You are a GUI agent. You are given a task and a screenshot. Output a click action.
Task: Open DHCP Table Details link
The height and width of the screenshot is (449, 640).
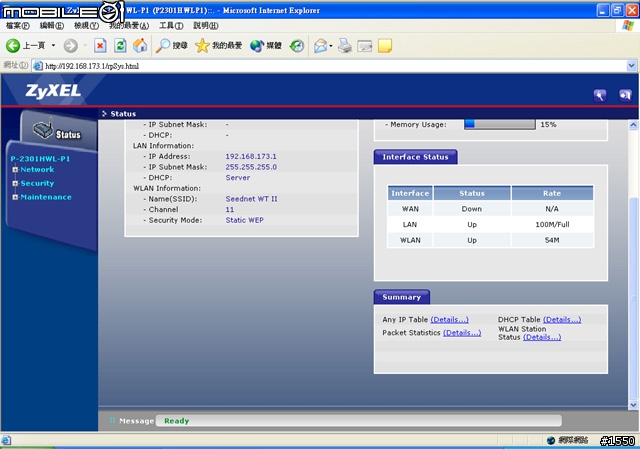[x=562, y=320]
